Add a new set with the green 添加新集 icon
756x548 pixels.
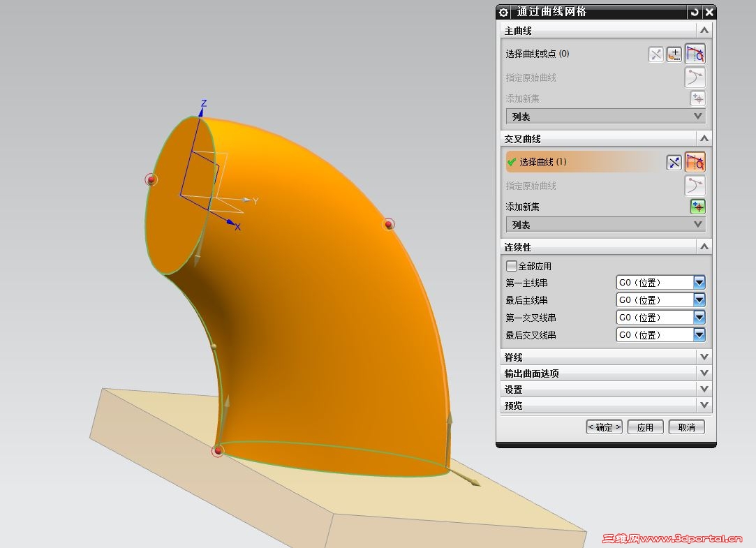tap(697, 207)
